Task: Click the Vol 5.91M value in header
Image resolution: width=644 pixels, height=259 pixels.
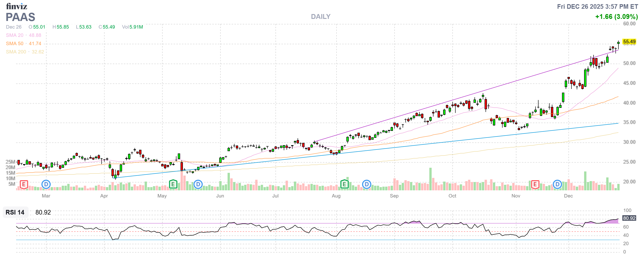Action: click(132, 27)
